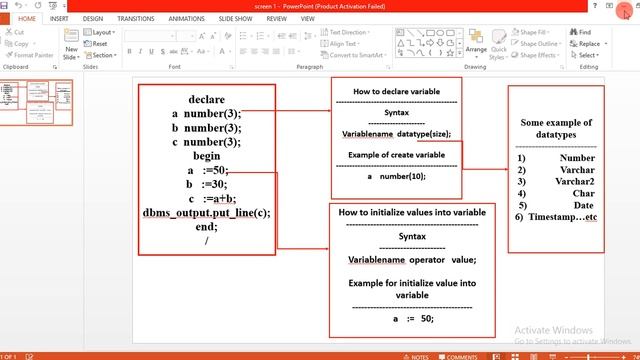Open the TRANSITIONS tab

[136, 19]
